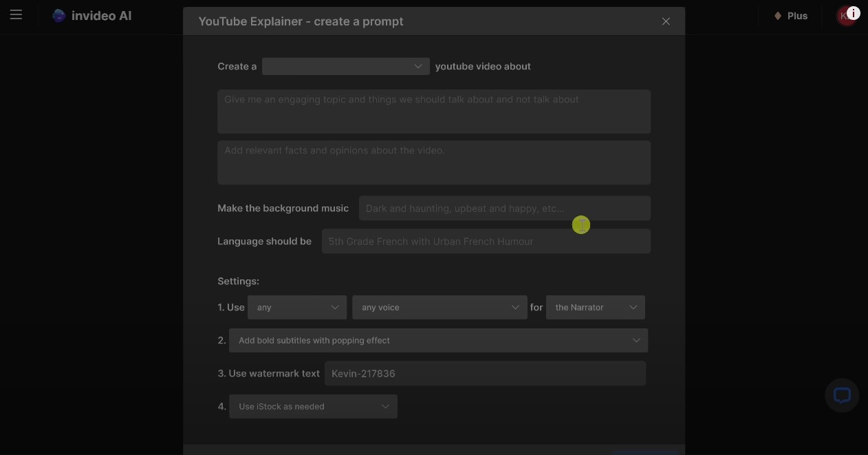Click the background music input field
Screen dimensions: 868x455
[504, 208]
